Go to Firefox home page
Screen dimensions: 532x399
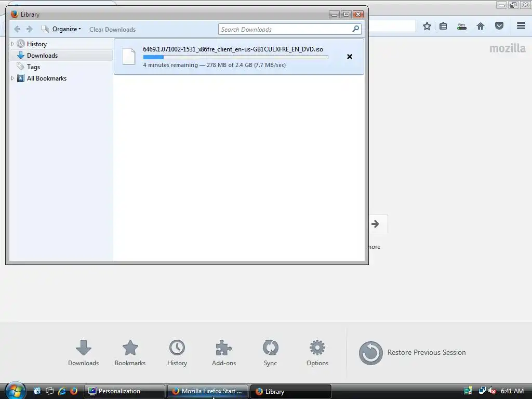point(481,26)
